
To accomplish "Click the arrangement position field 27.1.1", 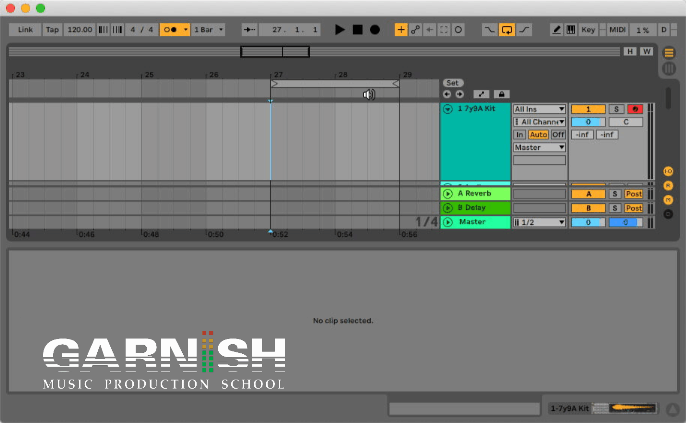I will (x=290, y=30).
